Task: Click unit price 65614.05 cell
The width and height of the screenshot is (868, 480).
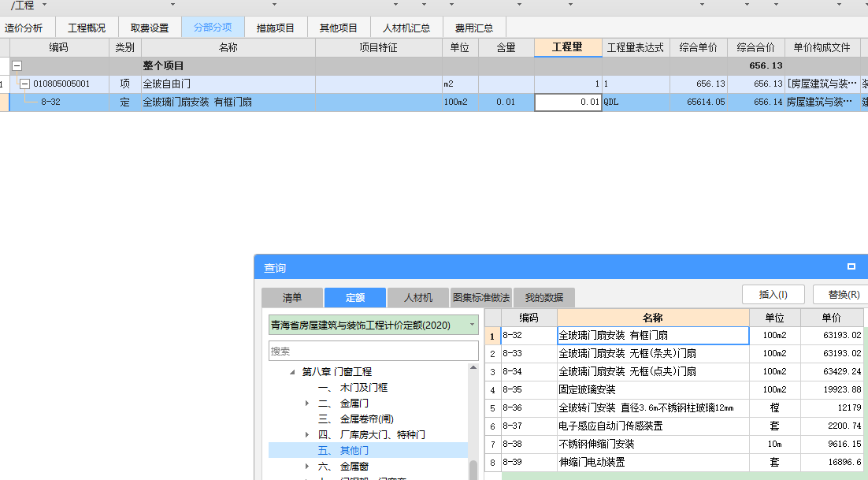Action: click(699, 102)
